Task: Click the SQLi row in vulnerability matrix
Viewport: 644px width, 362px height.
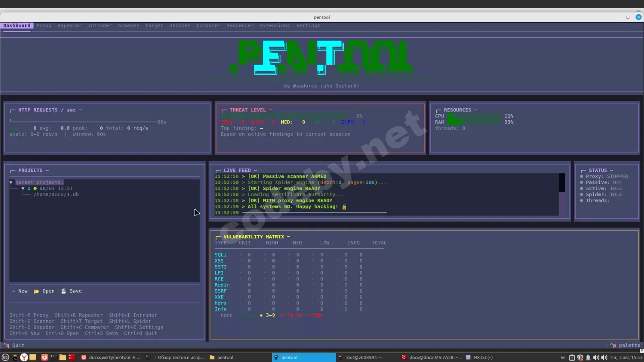Action: click(x=289, y=255)
